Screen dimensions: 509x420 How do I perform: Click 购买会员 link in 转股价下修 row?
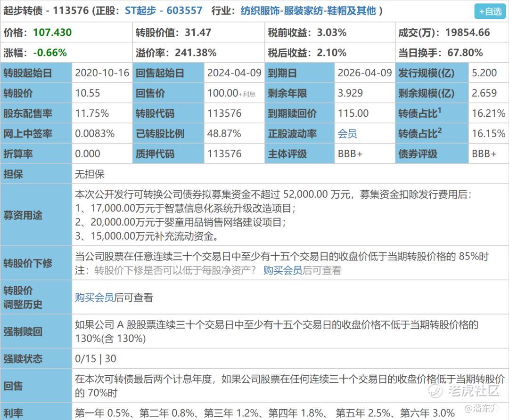pyautogui.click(x=283, y=270)
